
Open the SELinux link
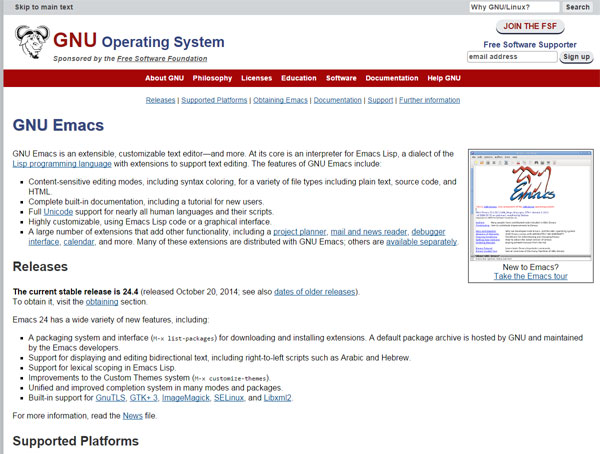(229, 398)
